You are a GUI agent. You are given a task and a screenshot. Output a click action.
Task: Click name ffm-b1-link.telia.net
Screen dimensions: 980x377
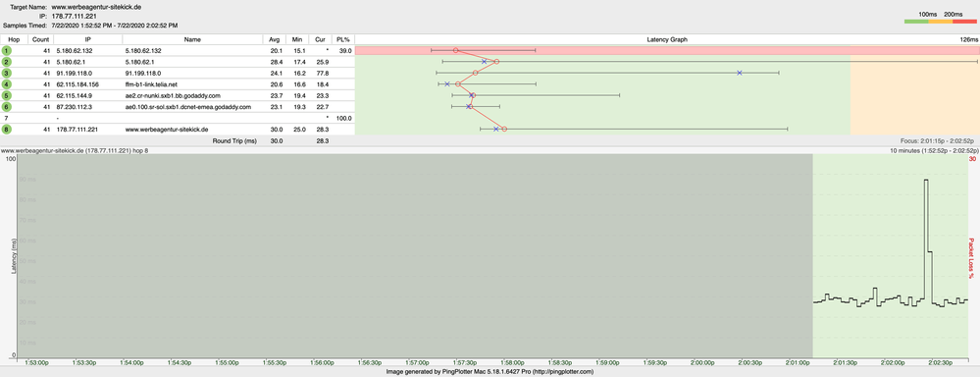click(152, 83)
